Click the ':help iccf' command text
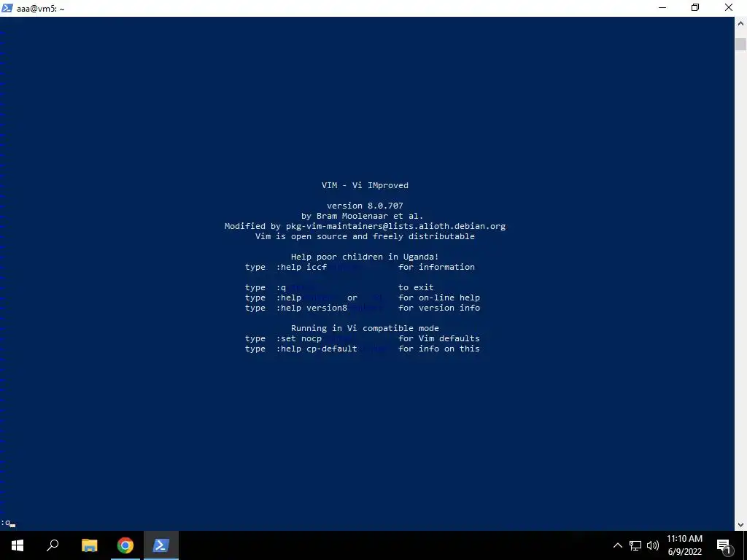 tap(301, 267)
